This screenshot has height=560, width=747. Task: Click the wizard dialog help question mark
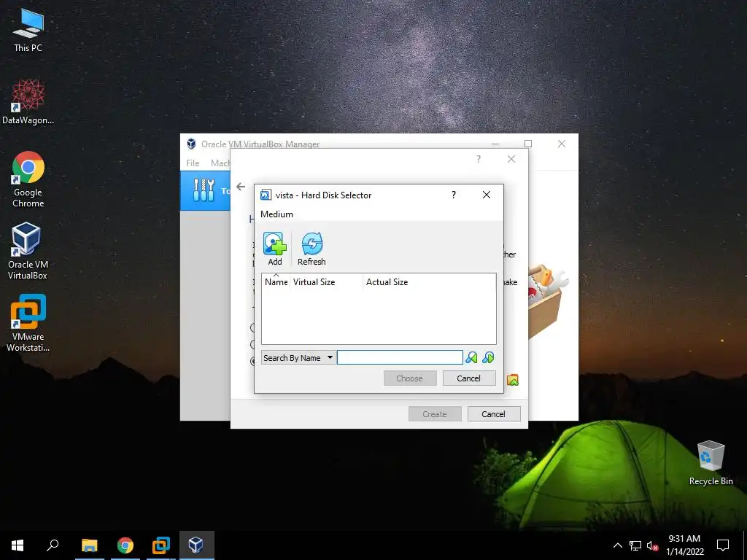[x=479, y=159]
